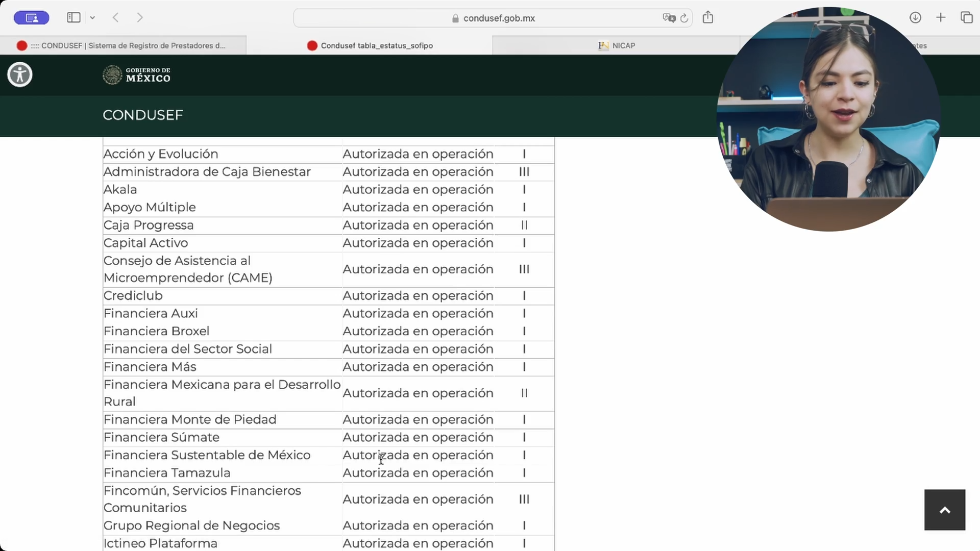Click the Share icon in the toolbar
Viewport: 980px width, 551px height.
707,18
